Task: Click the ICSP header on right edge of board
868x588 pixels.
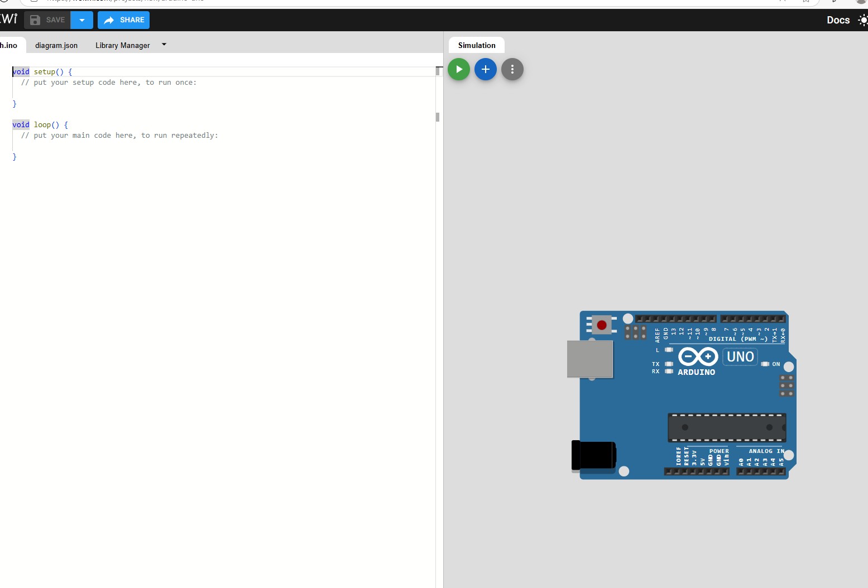Action: point(787,385)
